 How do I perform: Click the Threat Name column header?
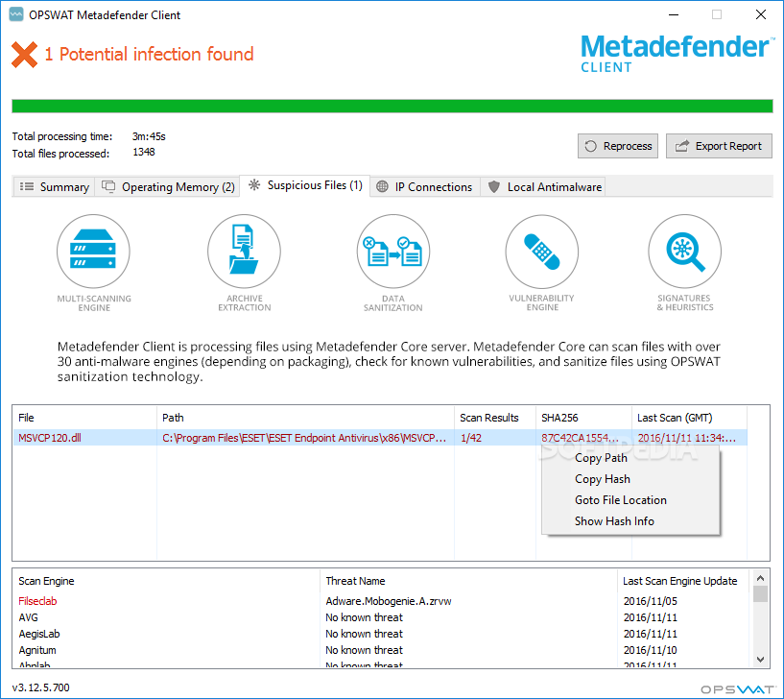[x=468, y=581]
